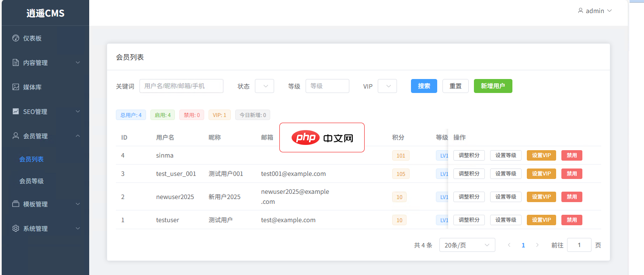Open the 仪表板 dashboard icon in sidebar
This screenshot has height=275, width=644.
16,38
